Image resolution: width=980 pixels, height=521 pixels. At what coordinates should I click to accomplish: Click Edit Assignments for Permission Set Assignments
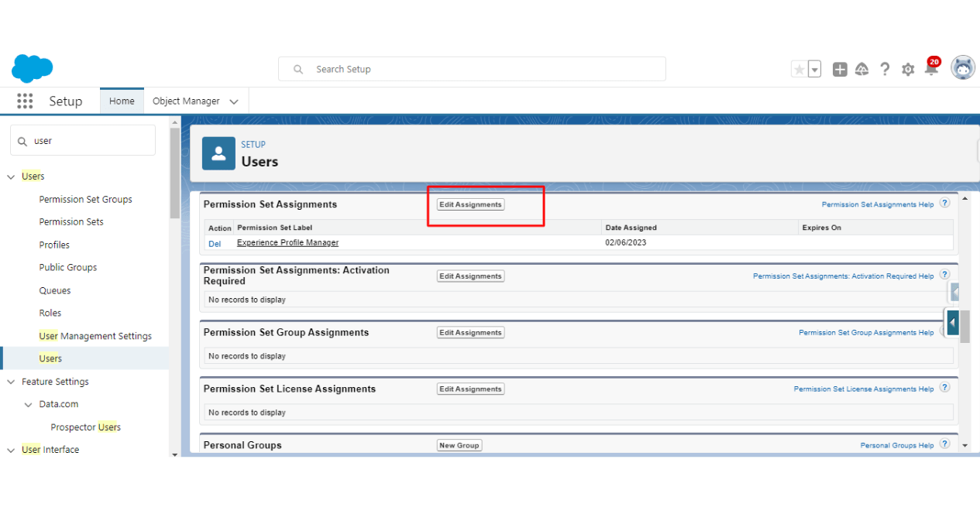tap(470, 204)
